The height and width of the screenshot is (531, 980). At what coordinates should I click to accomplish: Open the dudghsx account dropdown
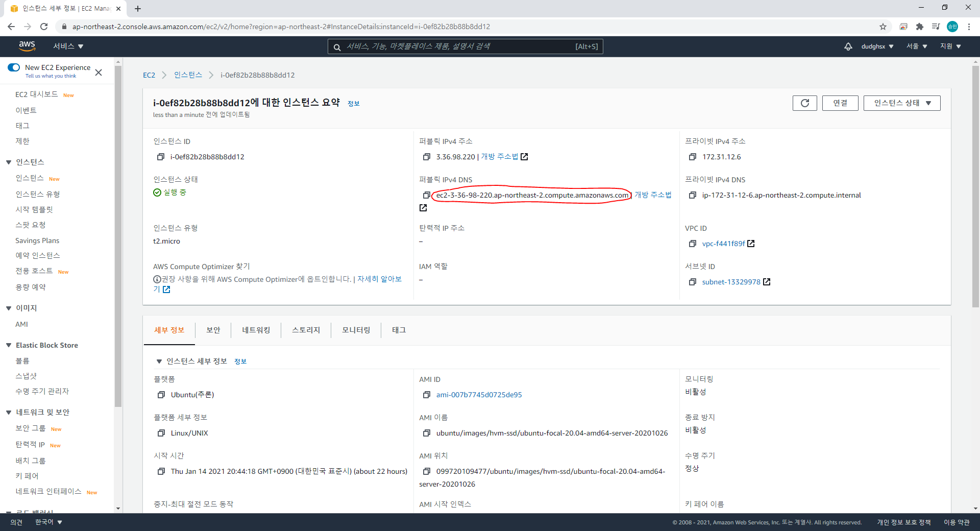coord(877,46)
